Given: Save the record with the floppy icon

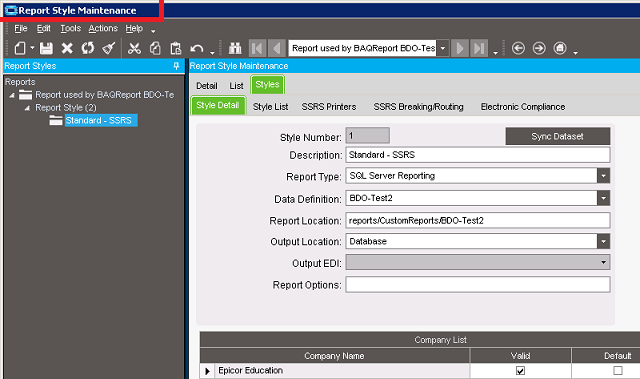Looking at the screenshot, I should (46, 48).
